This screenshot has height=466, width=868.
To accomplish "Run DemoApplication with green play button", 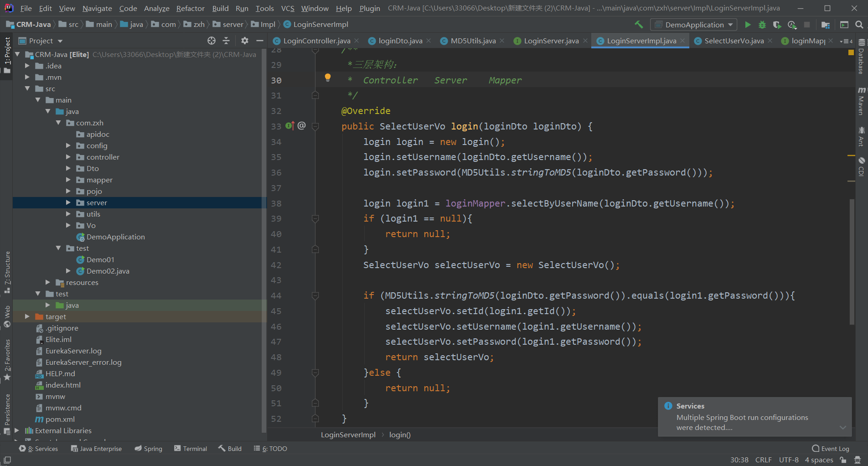I will pos(748,25).
